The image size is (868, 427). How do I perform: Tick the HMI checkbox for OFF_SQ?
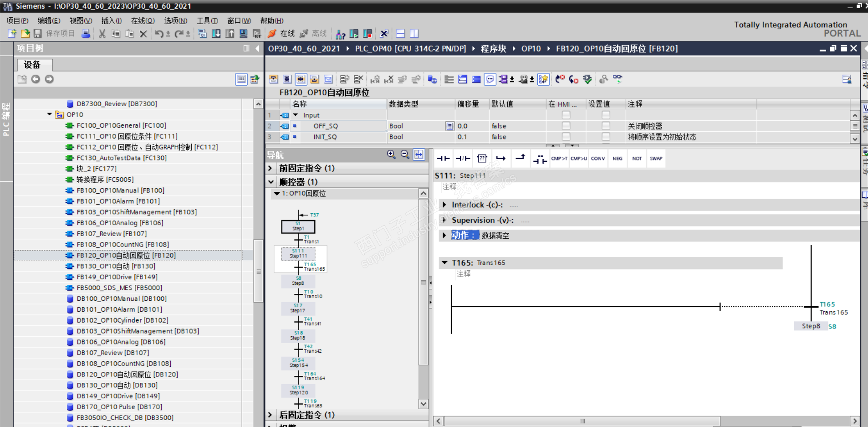[x=566, y=126]
